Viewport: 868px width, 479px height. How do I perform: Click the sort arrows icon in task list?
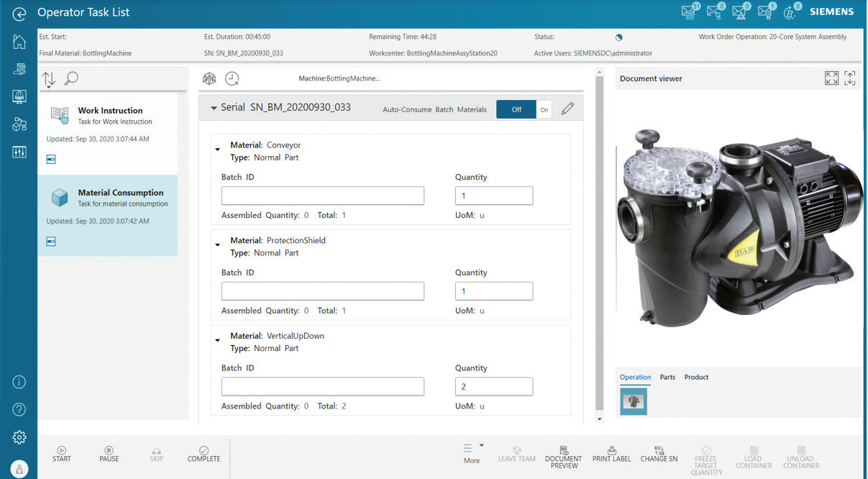(x=49, y=79)
